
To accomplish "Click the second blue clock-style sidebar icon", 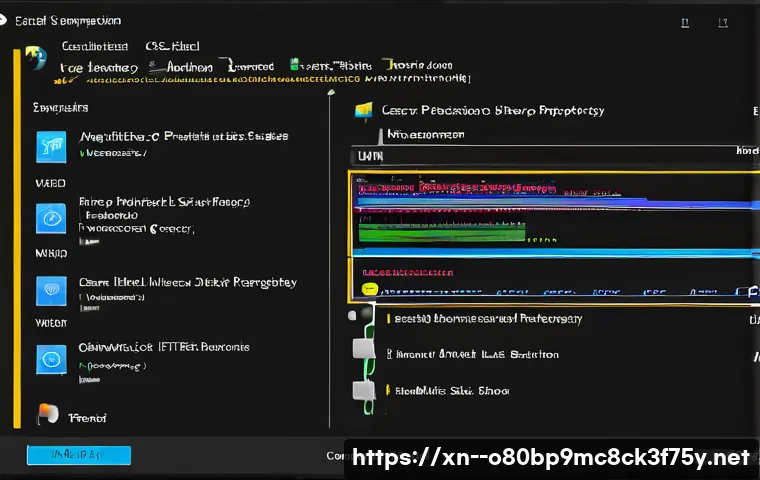I will pyautogui.click(x=51, y=218).
